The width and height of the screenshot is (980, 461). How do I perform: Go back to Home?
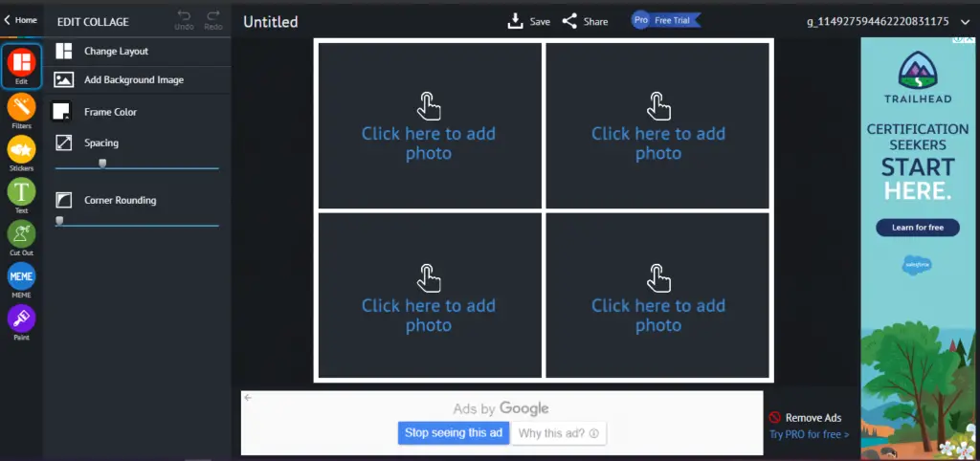click(x=20, y=20)
